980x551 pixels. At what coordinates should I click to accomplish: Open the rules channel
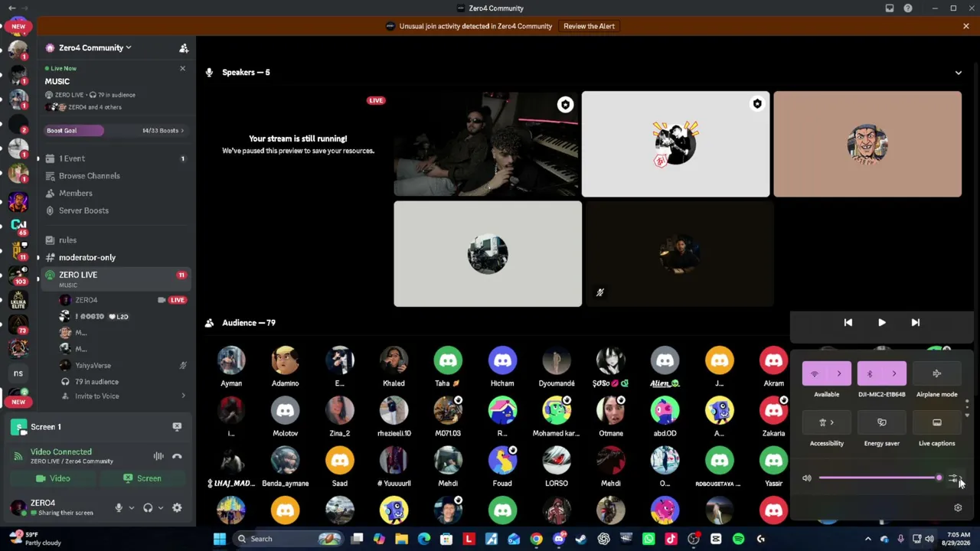(115, 240)
